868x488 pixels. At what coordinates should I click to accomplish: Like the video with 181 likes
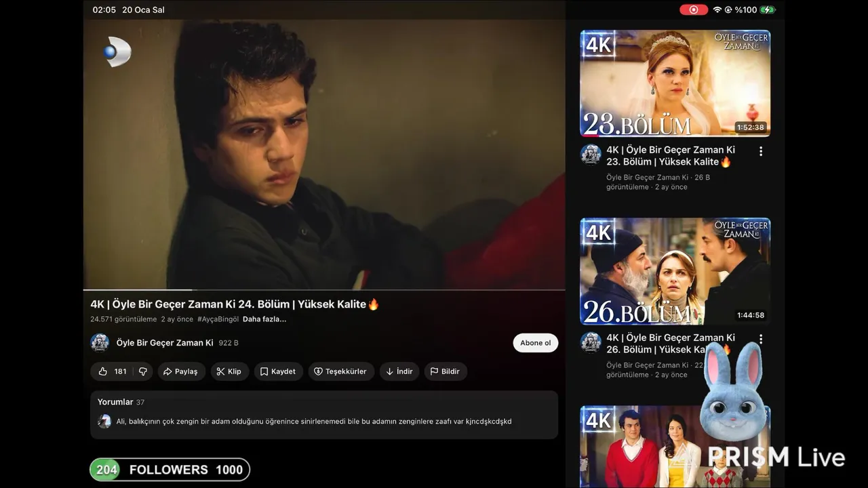tap(112, 371)
